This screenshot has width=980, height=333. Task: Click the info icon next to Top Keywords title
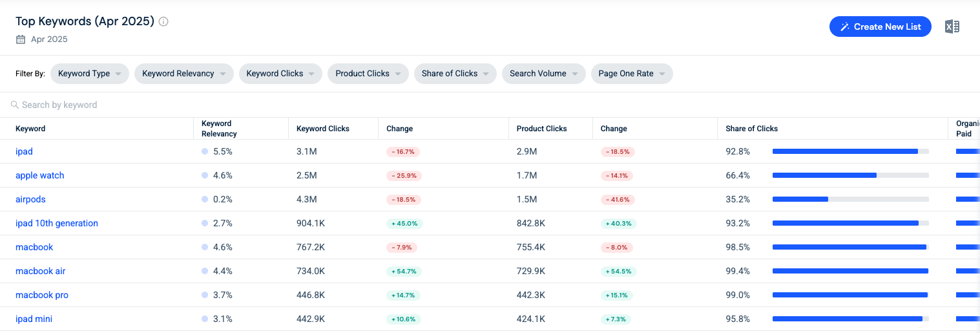tap(163, 21)
